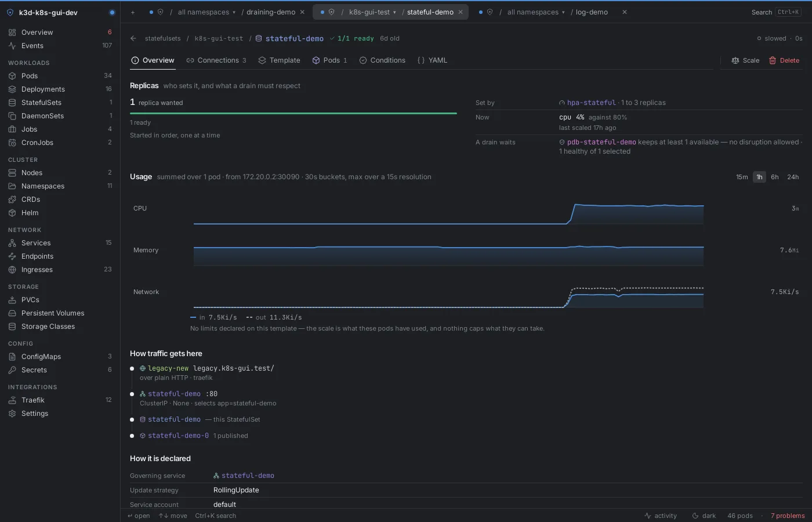812x522 pixels.
Task: Open Services under Network
Action: pyautogui.click(x=60, y=243)
